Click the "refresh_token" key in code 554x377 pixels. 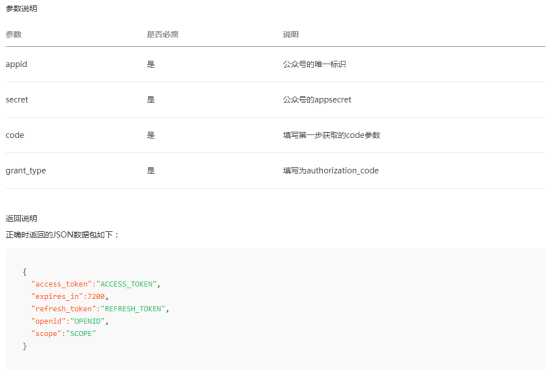point(64,309)
